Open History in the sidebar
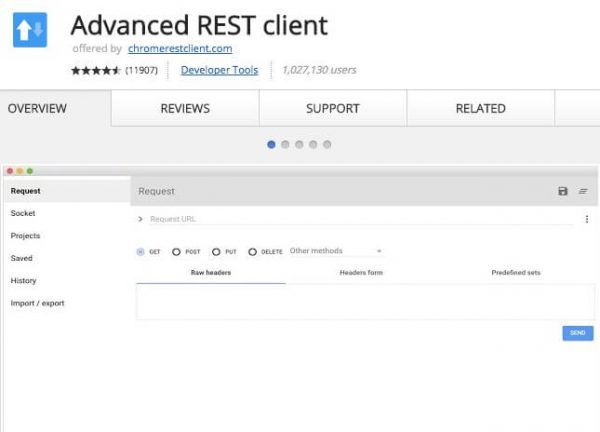The width and height of the screenshot is (600, 432). click(67, 280)
